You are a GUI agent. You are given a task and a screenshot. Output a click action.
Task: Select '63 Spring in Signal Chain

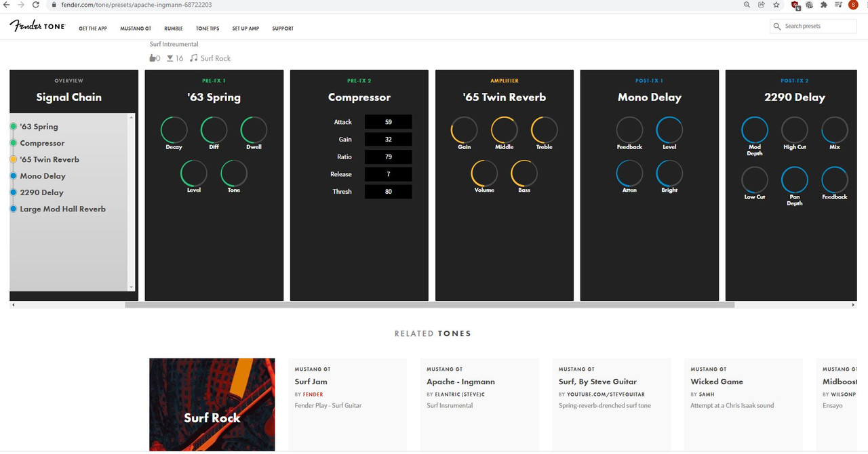[x=39, y=127]
